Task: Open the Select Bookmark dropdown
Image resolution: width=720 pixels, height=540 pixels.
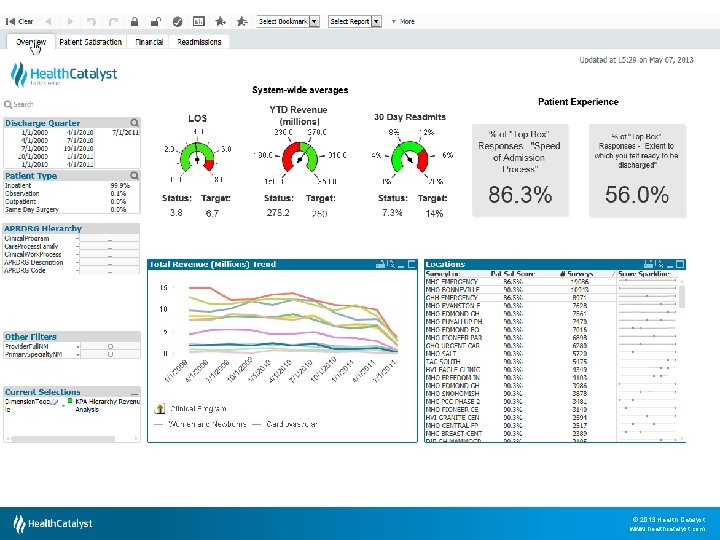Action: point(288,22)
